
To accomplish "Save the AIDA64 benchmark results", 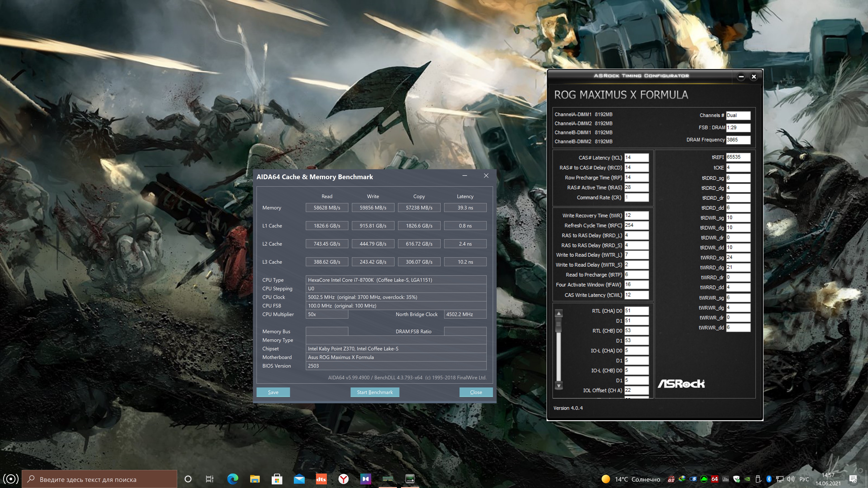I will coord(273,392).
